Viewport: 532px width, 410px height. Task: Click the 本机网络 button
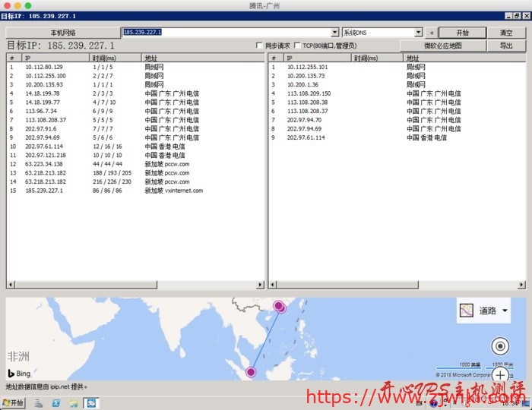(63, 33)
